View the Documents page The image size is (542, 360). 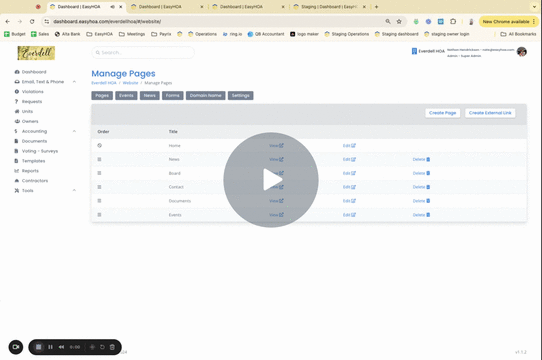pyautogui.click(x=276, y=201)
